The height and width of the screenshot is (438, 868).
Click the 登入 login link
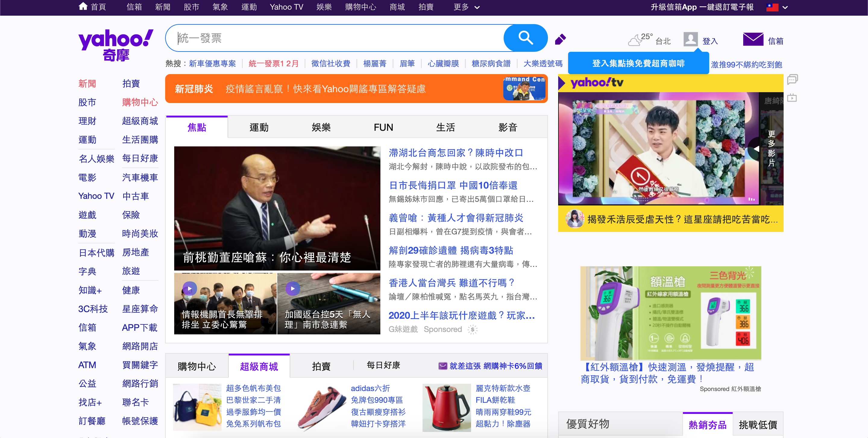[x=710, y=41]
